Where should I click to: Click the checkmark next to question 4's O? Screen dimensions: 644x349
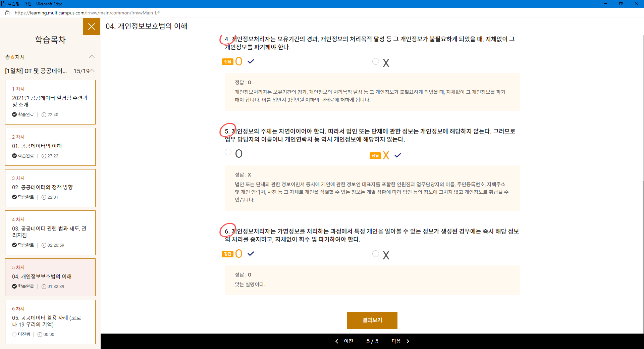tap(251, 61)
